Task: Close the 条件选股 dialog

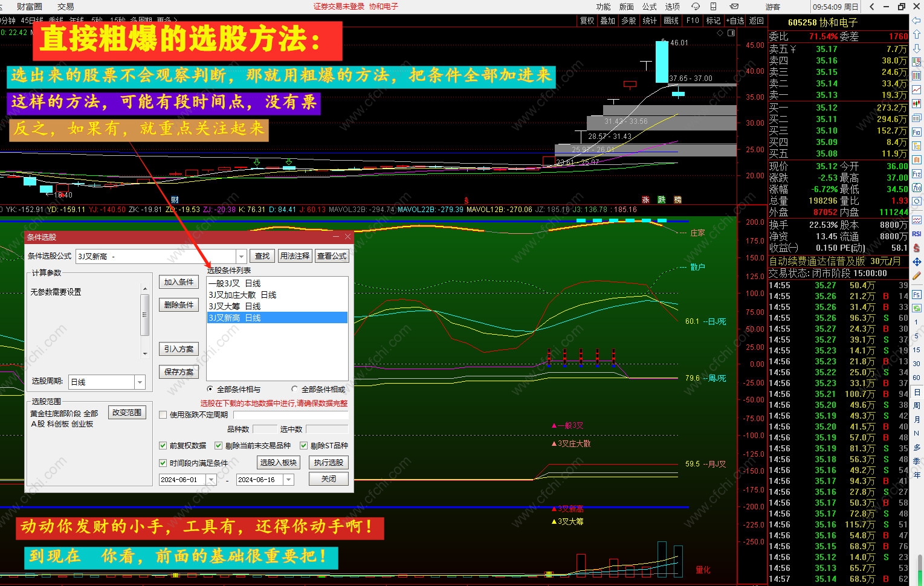Action: [347, 237]
